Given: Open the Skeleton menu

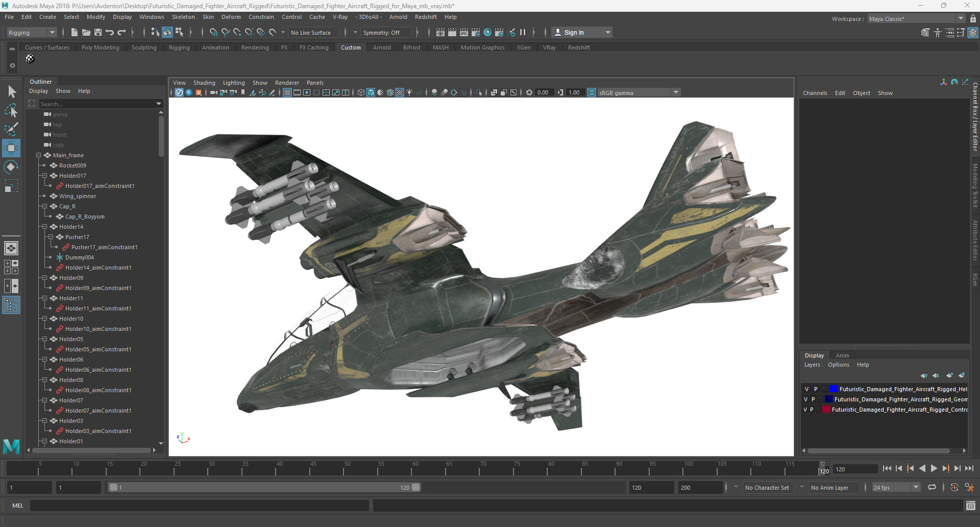Looking at the screenshot, I should [x=183, y=17].
